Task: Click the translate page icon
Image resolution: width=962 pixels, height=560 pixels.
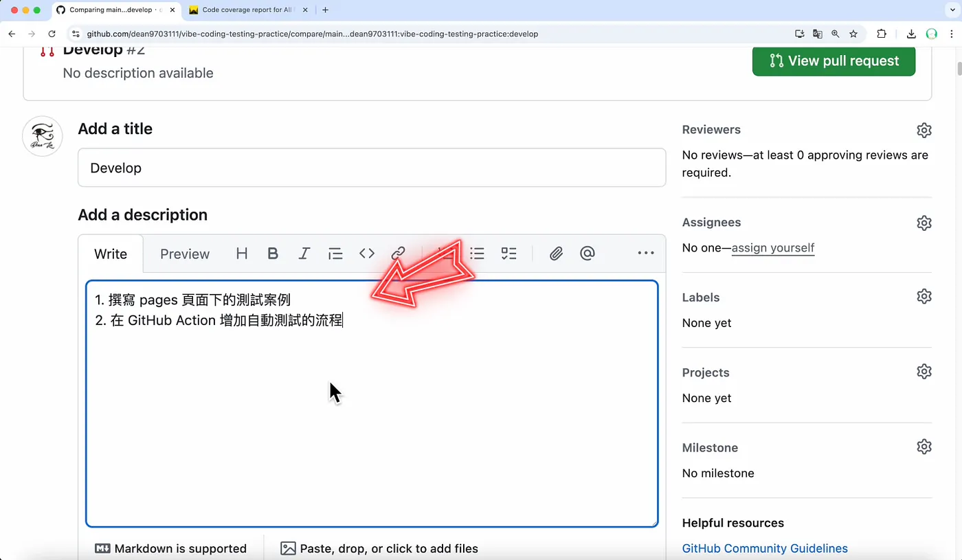Action: click(817, 34)
